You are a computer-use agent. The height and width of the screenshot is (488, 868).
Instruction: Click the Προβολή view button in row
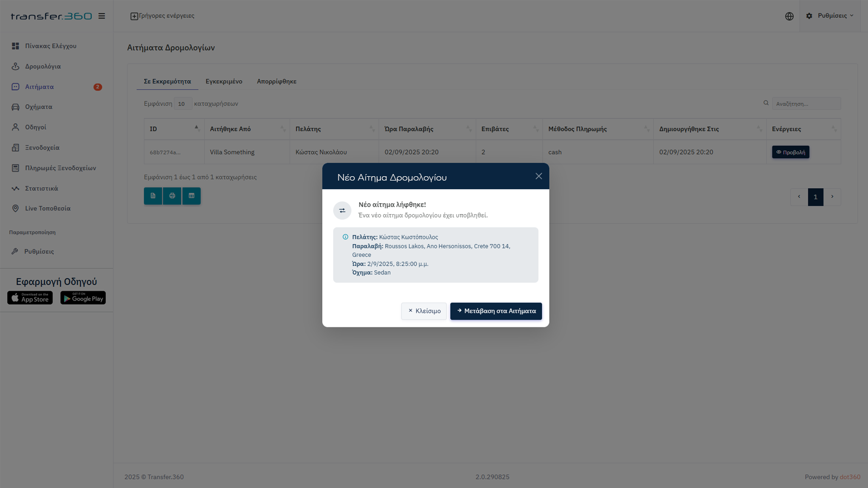[790, 152]
